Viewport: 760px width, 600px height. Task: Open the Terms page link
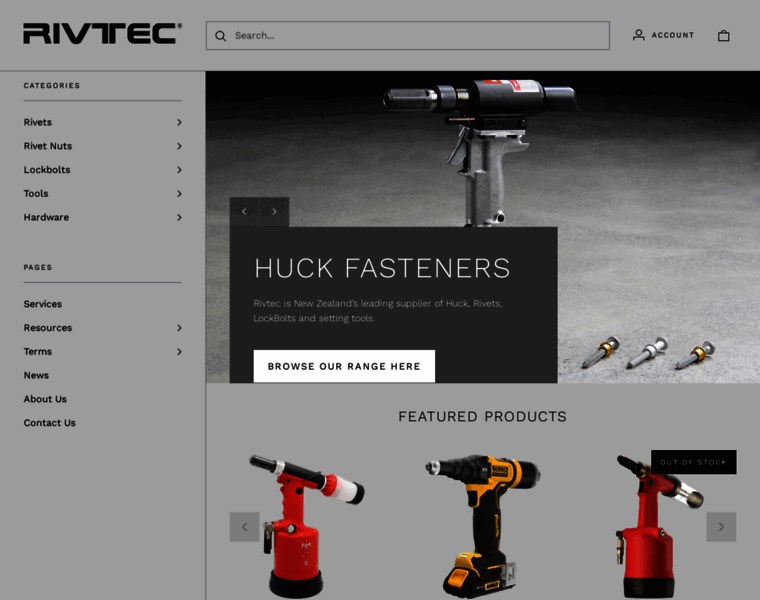click(x=38, y=351)
